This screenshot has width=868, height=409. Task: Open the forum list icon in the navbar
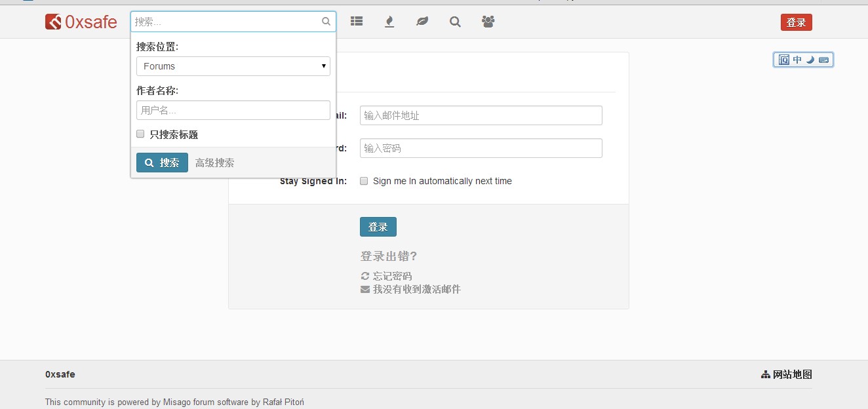(356, 22)
